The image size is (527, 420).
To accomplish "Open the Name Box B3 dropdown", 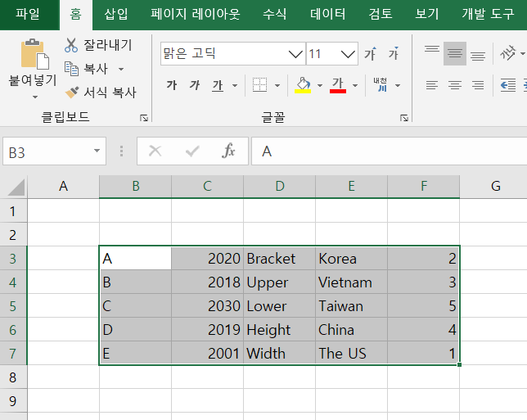I will point(97,151).
